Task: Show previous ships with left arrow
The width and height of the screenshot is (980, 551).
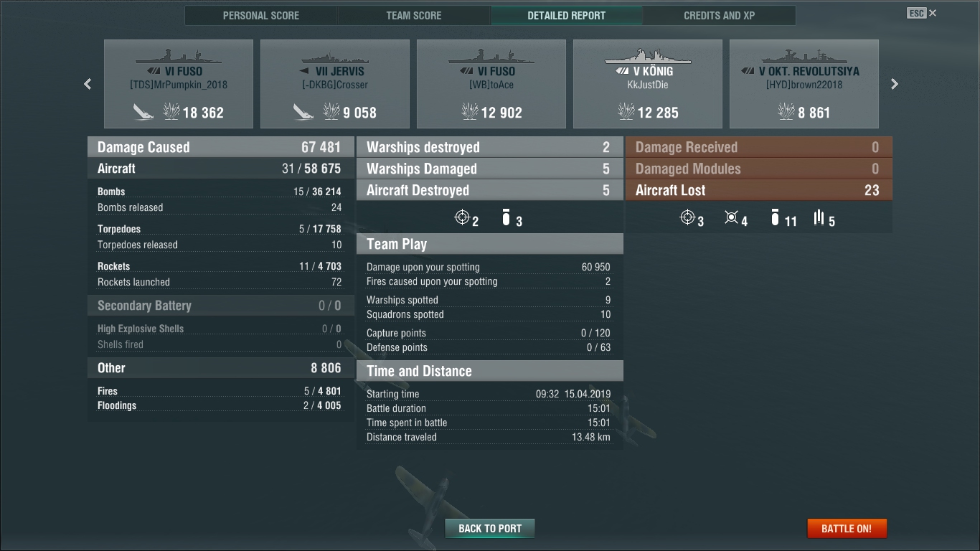Action: tap(88, 84)
